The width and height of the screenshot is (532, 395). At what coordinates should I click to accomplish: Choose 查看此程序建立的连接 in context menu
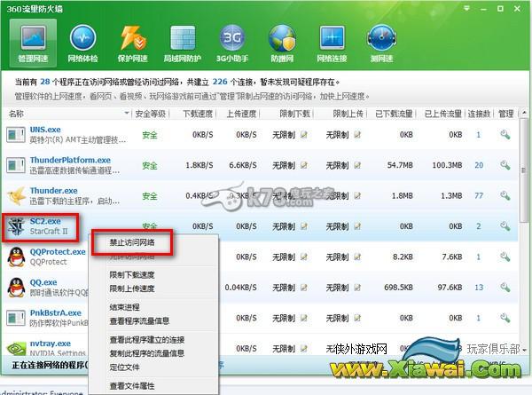click(x=147, y=340)
